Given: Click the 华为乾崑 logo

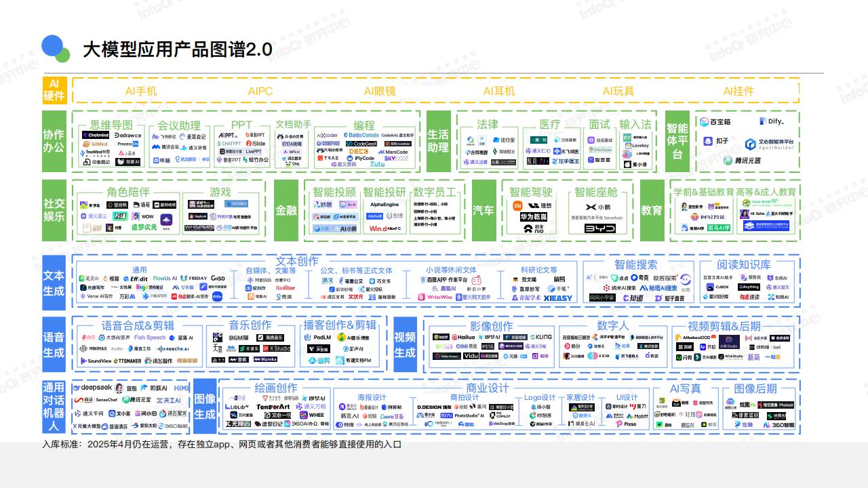Looking at the screenshot, I should click(534, 216).
